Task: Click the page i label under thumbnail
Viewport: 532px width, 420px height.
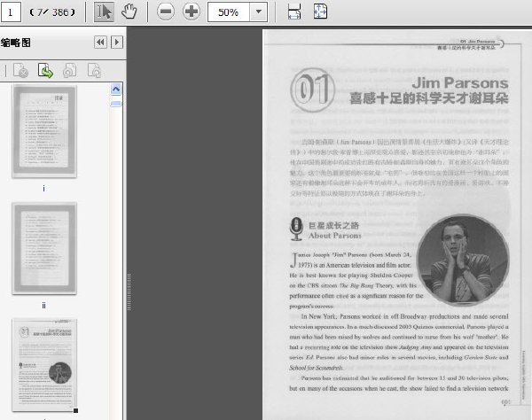Action: (43, 189)
